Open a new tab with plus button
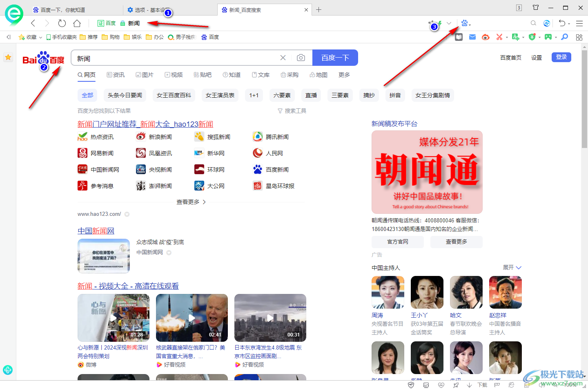The height and width of the screenshot is (390, 588). (319, 10)
